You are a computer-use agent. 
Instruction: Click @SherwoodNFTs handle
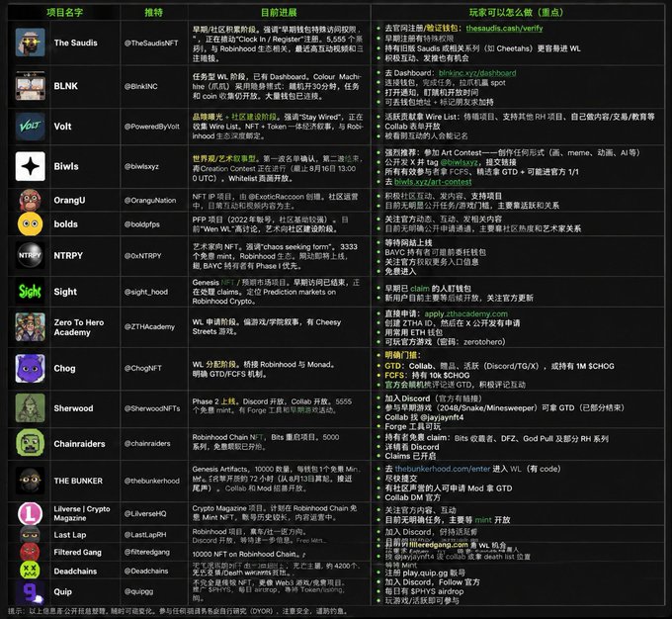click(x=152, y=408)
